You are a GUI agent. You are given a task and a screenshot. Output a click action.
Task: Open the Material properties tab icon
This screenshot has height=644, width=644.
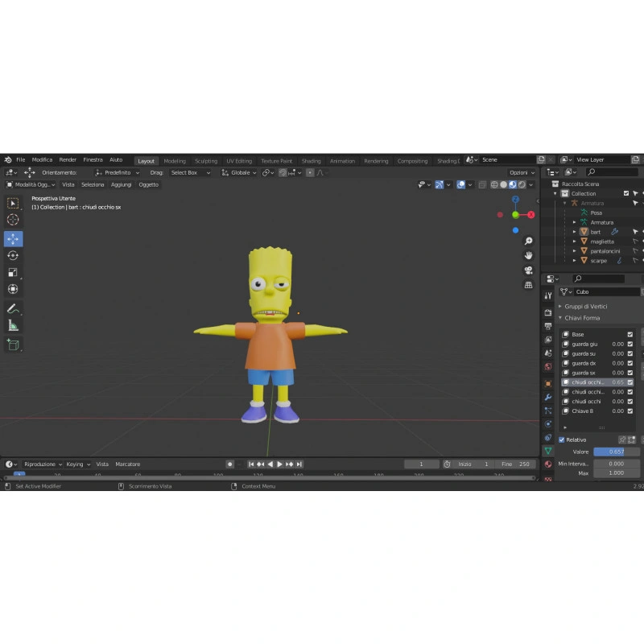click(x=548, y=464)
